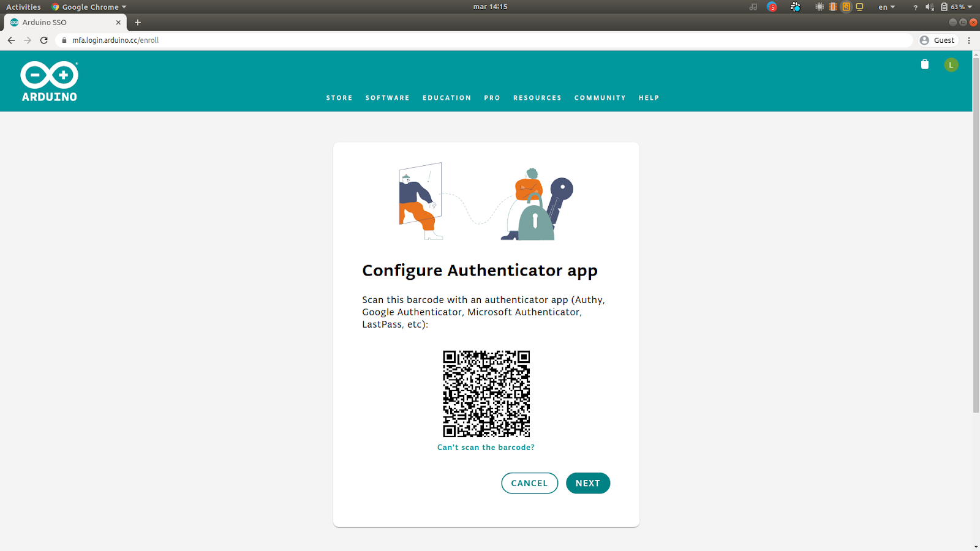The image size is (980, 551).
Task: Click the Guest profile button
Action: (x=938, y=40)
